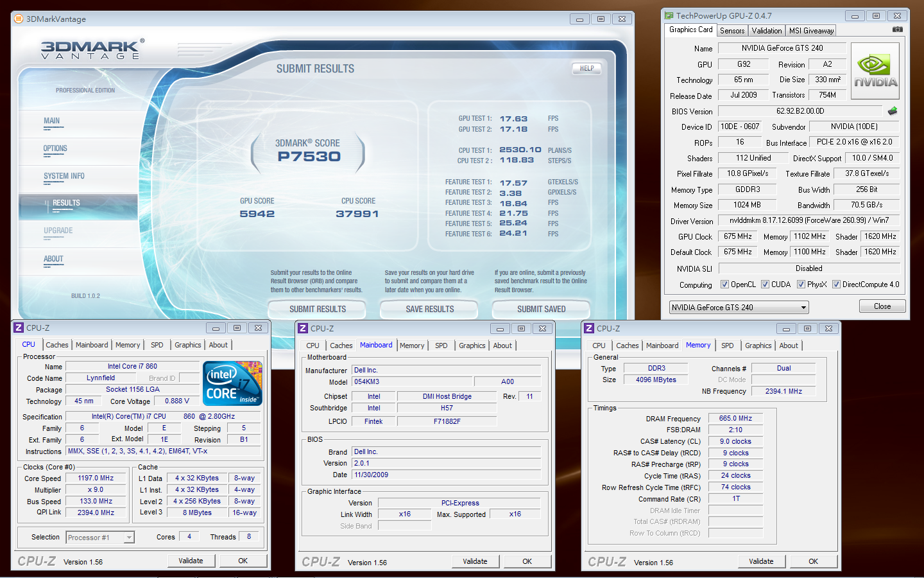This screenshot has width=924, height=578.
Task: Click OK in CPU-Z Memory window
Action: pos(813,561)
